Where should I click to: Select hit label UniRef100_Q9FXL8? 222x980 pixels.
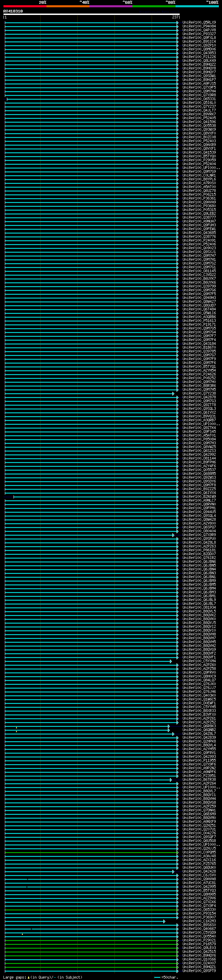199,38
